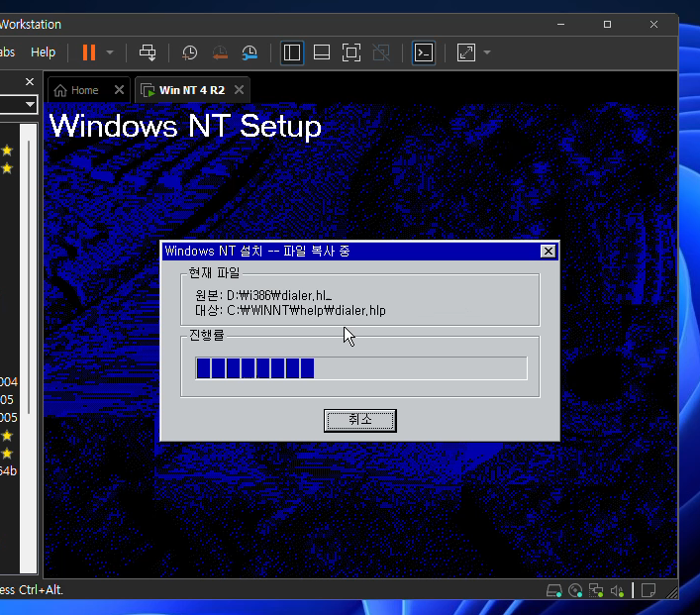Click the destination path C:\WINNT\help\dialer.hlp text

306,310
